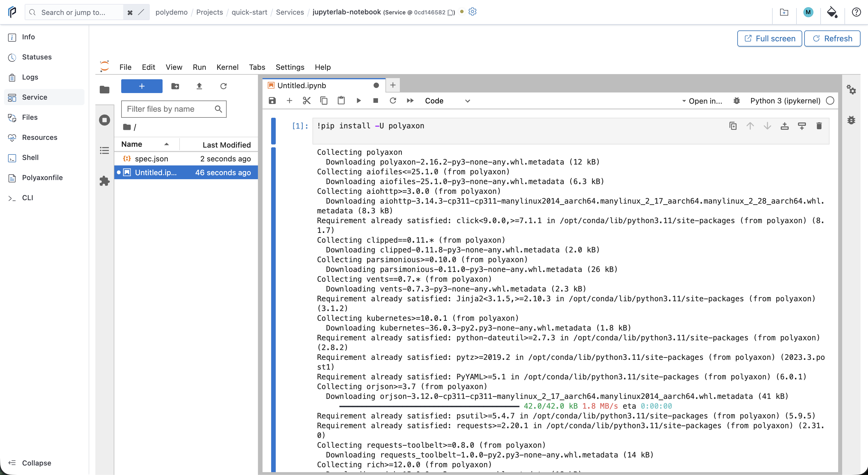Refresh the file browser list
Screen dimensions: 868x475
223,86
